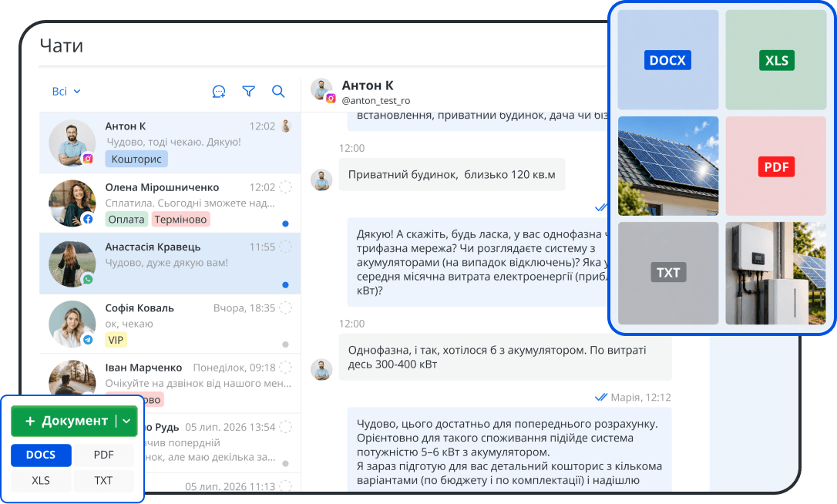
Task: Click the Терміново tag on Олена's chat
Action: coord(180,220)
